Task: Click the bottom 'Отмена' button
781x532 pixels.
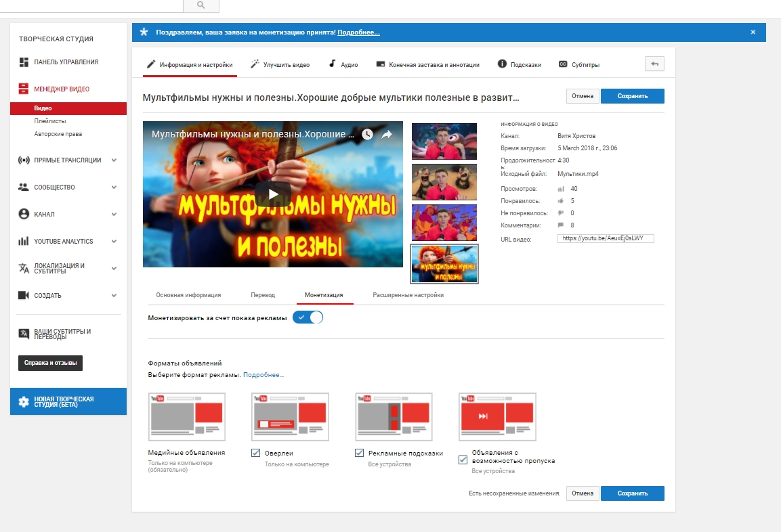Action: [x=583, y=493]
